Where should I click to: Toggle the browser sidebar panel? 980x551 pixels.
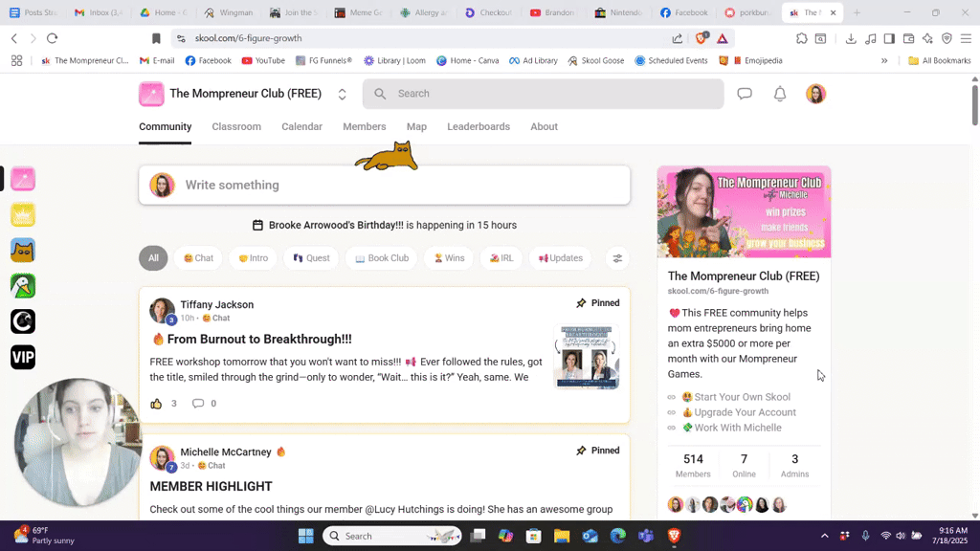(889, 38)
